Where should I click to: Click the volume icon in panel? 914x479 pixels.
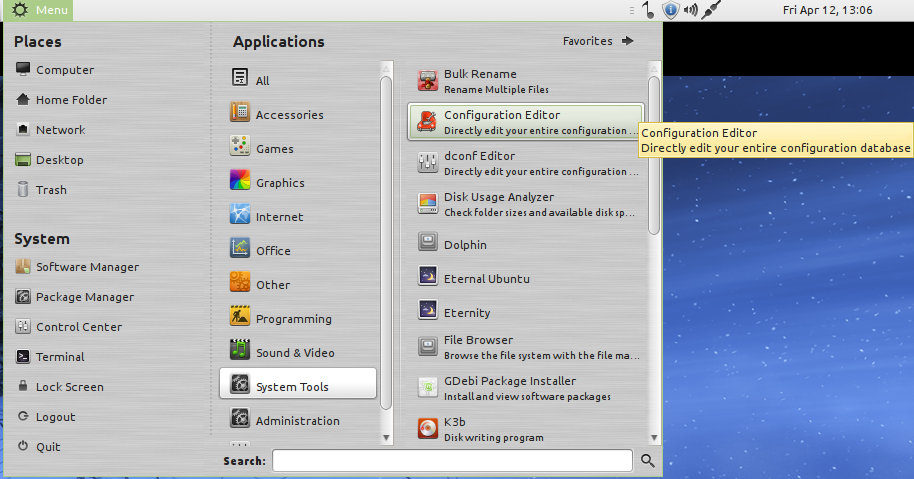point(691,10)
